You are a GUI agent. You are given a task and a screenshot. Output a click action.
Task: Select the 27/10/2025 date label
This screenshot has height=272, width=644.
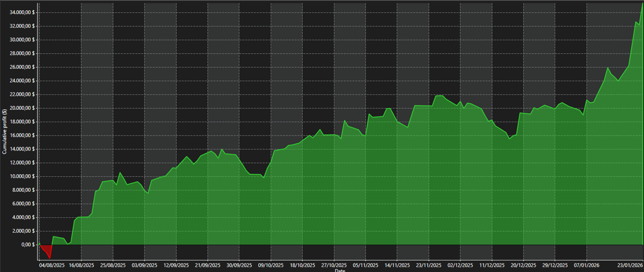point(334,265)
